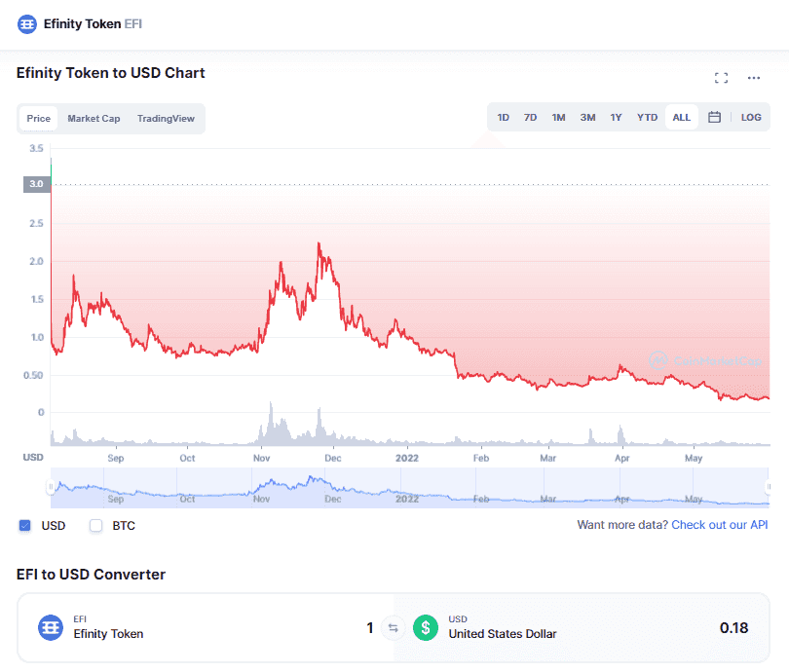Click the Efinity Token logo in header

tap(27, 23)
